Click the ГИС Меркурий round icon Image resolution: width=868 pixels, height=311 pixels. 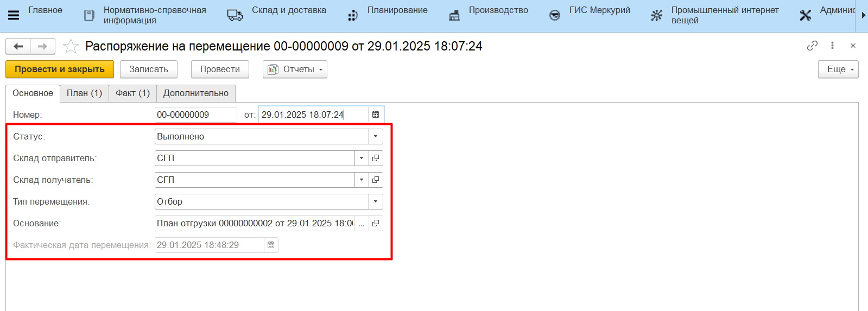[x=555, y=15]
